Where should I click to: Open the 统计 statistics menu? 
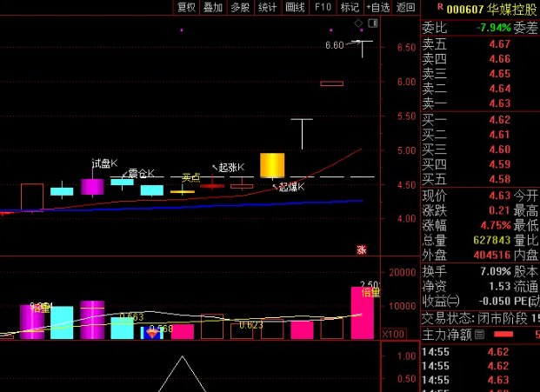(268, 7)
